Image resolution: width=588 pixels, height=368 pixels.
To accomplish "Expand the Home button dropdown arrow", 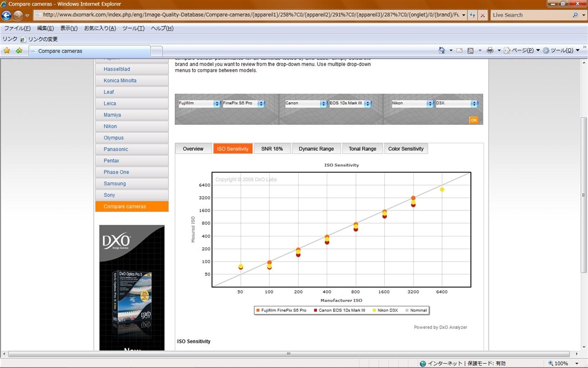I will click(x=451, y=51).
